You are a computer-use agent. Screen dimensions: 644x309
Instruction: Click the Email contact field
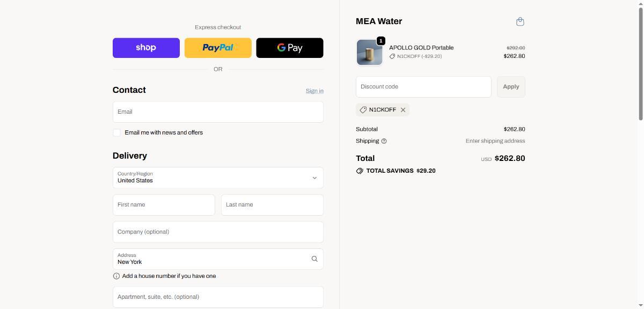(x=218, y=112)
